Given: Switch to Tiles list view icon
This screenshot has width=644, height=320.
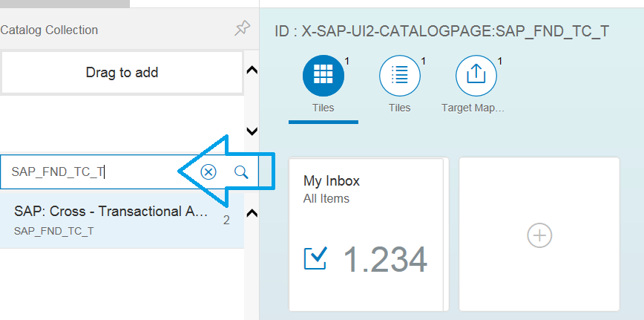Looking at the screenshot, I should pos(400,76).
